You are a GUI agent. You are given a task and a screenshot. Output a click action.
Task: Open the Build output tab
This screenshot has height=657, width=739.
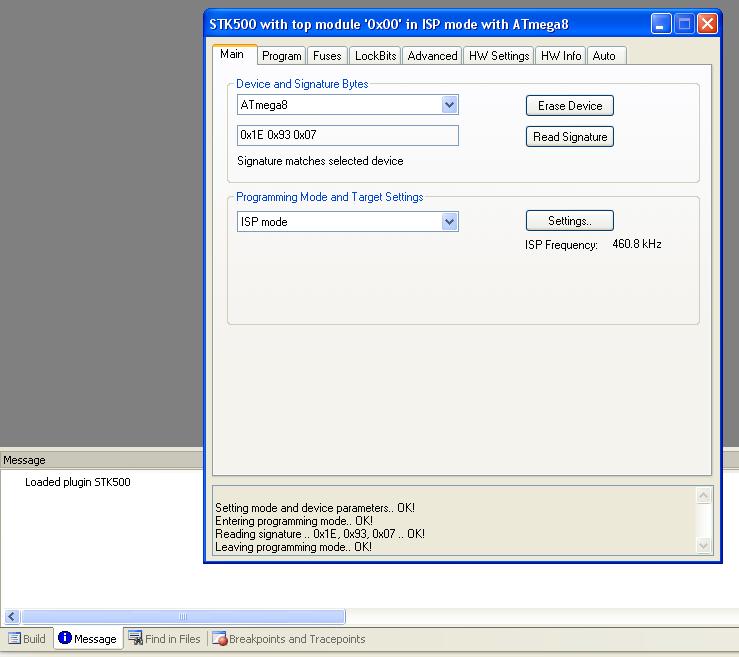pyautogui.click(x=27, y=639)
